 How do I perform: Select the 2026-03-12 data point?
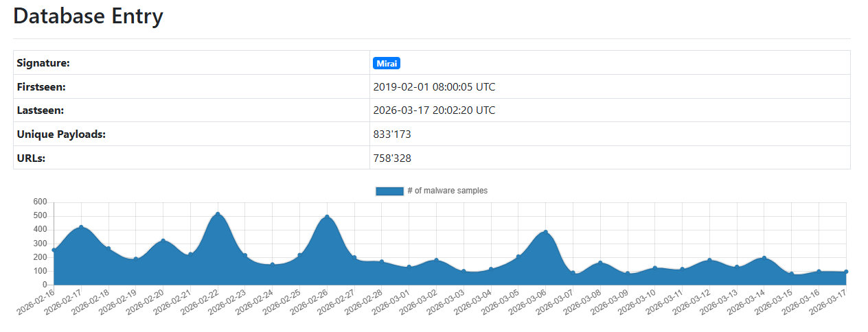click(x=709, y=261)
